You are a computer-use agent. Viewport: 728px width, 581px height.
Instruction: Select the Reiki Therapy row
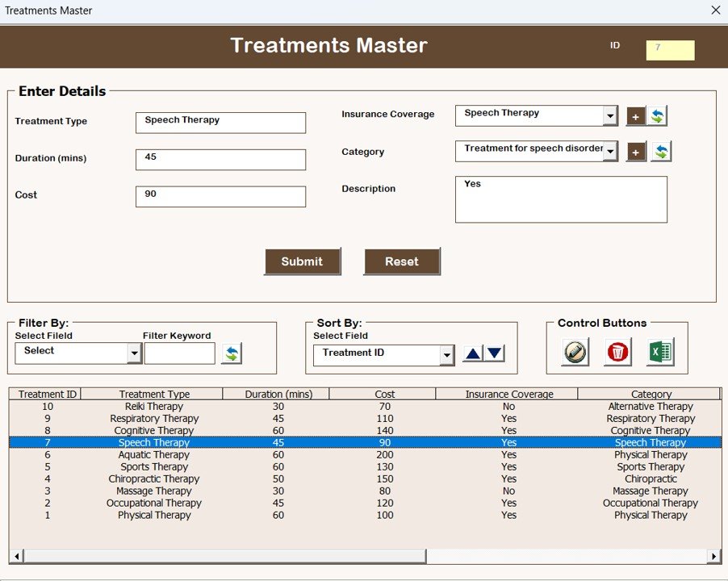coord(365,407)
